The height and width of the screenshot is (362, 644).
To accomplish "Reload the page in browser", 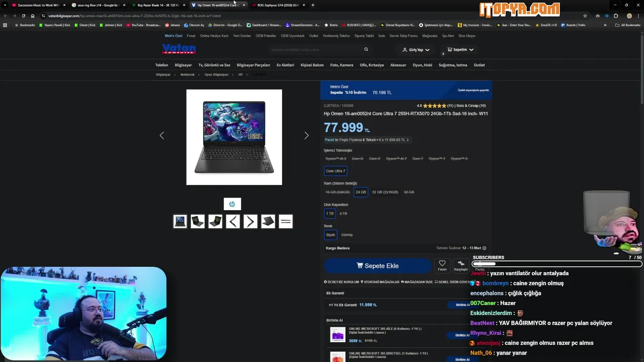I will 23,16.
